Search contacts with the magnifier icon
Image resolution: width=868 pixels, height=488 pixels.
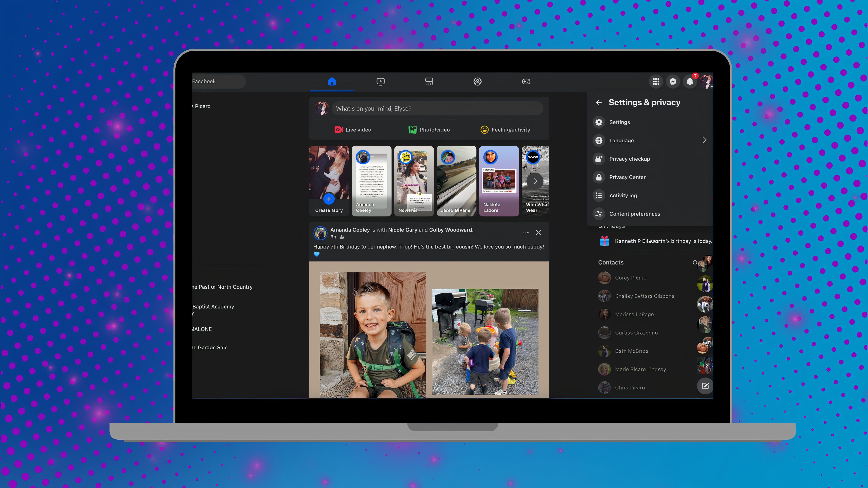coord(695,262)
